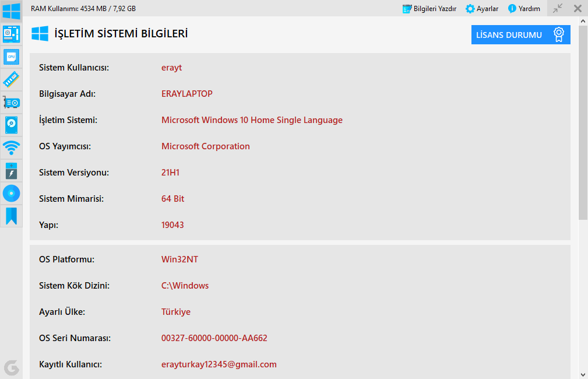Click the 'OS Platformu:' label
Viewport: 588px width, 379px height.
67,259
